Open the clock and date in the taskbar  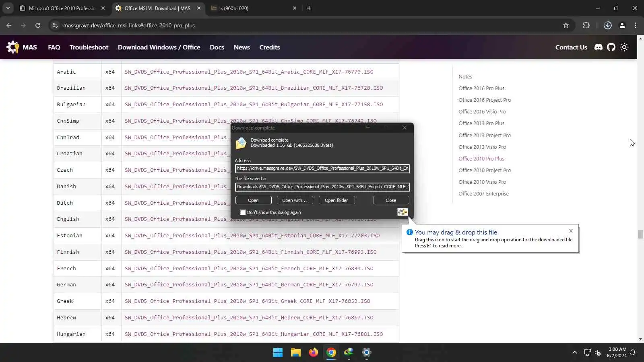(617, 353)
